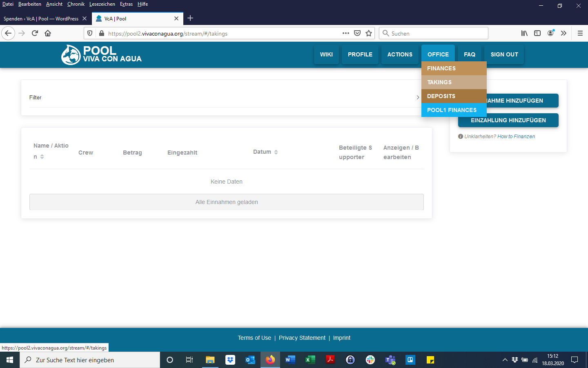588x368 pixels.
Task: Expand the Filter panel
Action: (417, 97)
